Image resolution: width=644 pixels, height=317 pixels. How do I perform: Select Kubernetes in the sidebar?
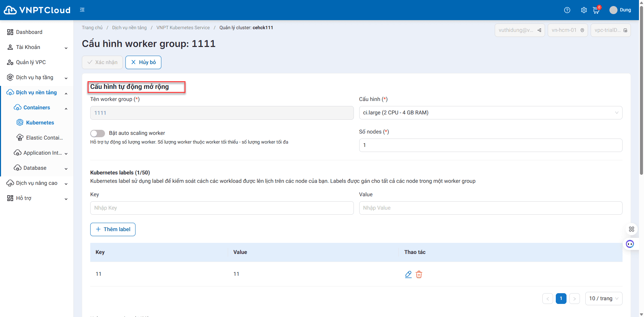[x=40, y=123]
